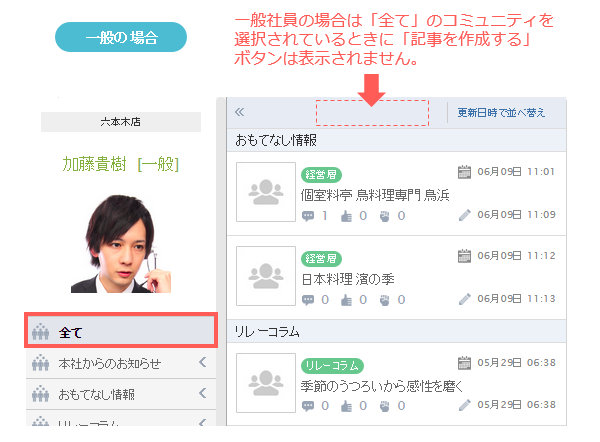Click 更新日時で並べ替え sort link
Image resolution: width=600 pixels, height=442 pixels.
[501, 113]
